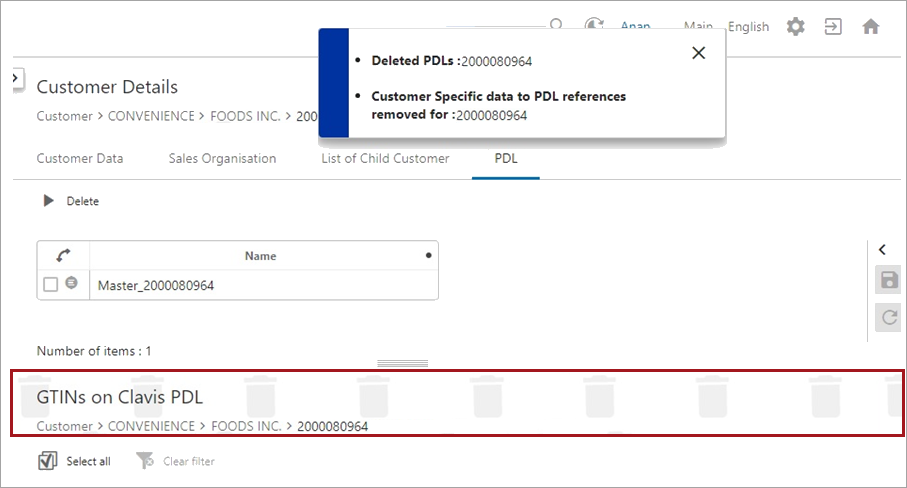Image resolution: width=907 pixels, height=488 pixels.
Task: Go to the home icon
Action: pyautogui.click(x=871, y=27)
